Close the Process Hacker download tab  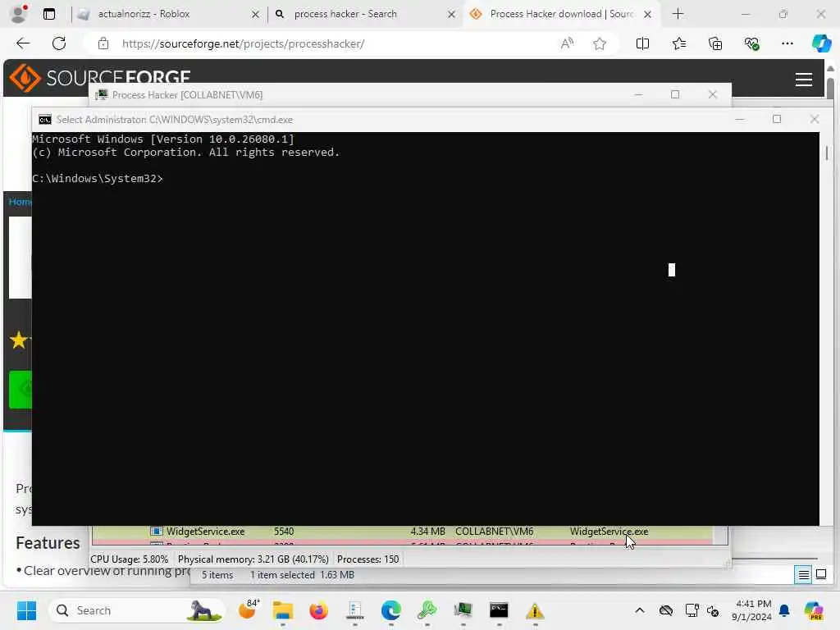click(648, 15)
